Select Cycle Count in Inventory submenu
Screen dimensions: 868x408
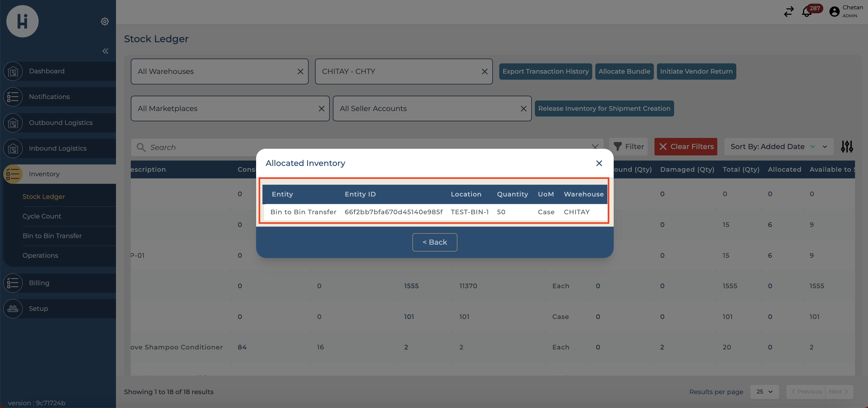(x=42, y=216)
